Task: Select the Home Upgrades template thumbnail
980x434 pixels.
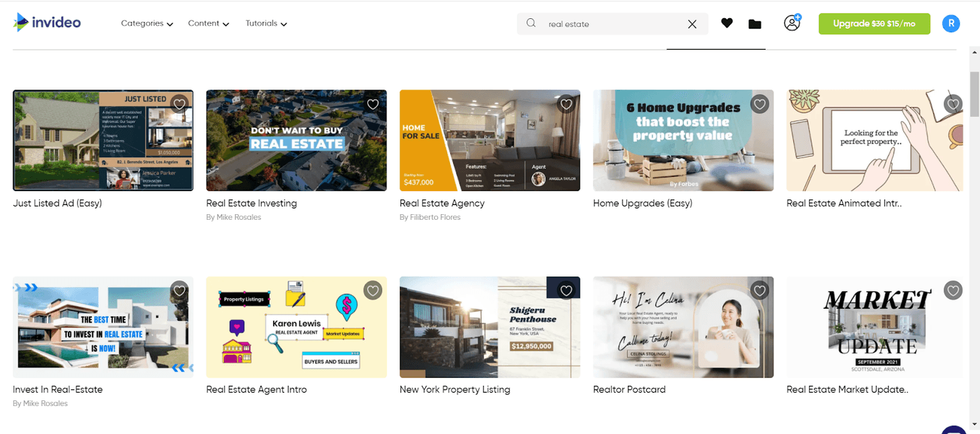Action: [683, 140]
